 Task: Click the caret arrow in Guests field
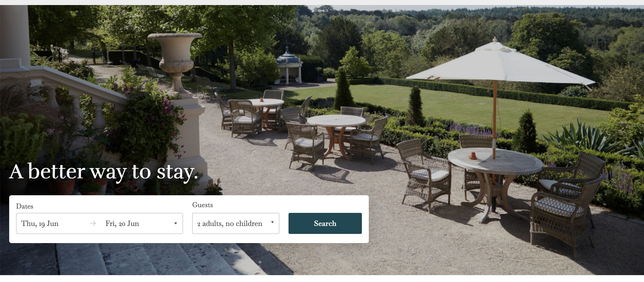click(272, 222)
